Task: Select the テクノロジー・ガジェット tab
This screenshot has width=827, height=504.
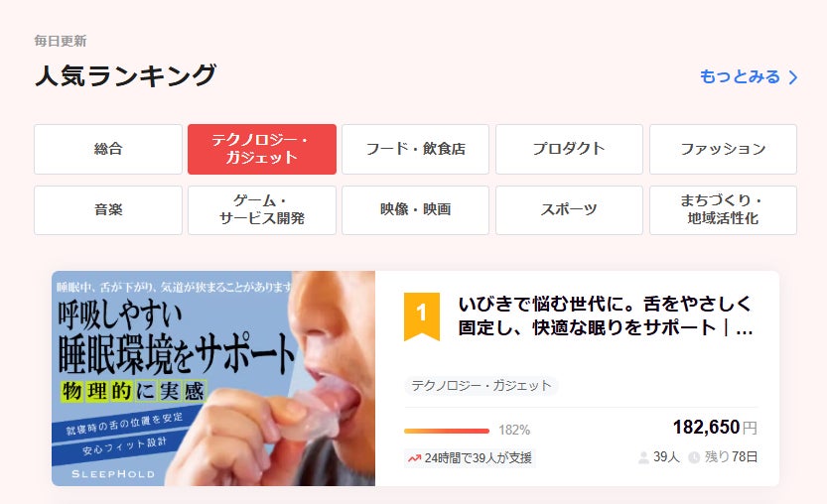Action: point(262,149)
